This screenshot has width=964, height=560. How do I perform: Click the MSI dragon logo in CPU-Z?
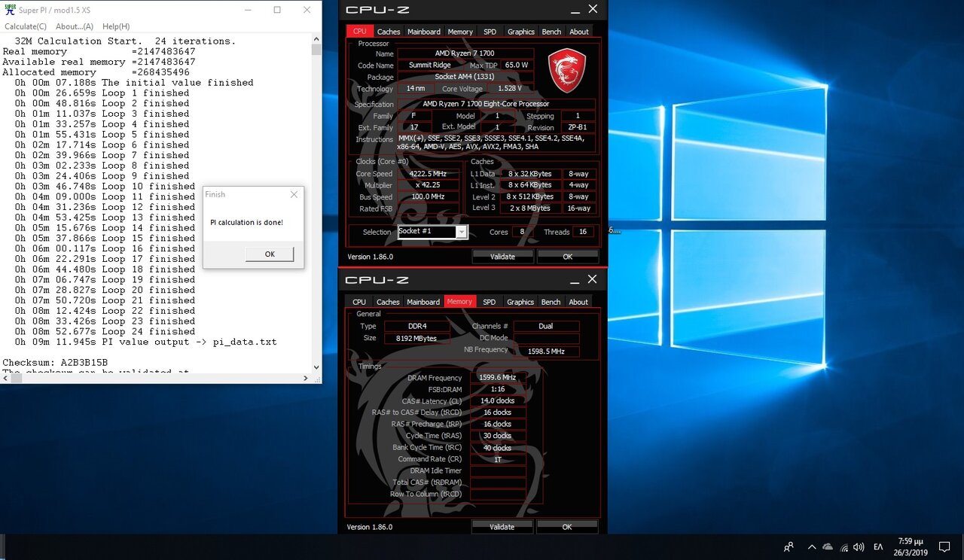click(566, 70)
